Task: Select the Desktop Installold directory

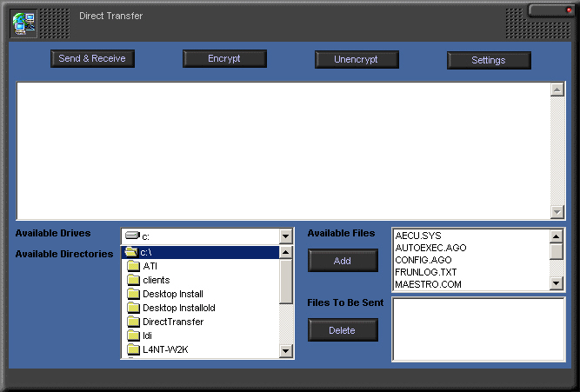Action: click(x=200, y=308)
